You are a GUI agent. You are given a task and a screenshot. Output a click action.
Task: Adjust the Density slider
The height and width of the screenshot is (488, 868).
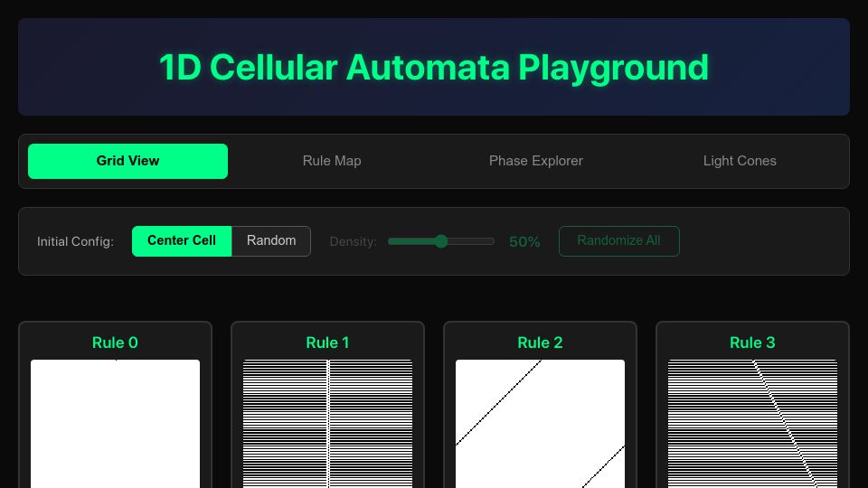coord(441,241)
